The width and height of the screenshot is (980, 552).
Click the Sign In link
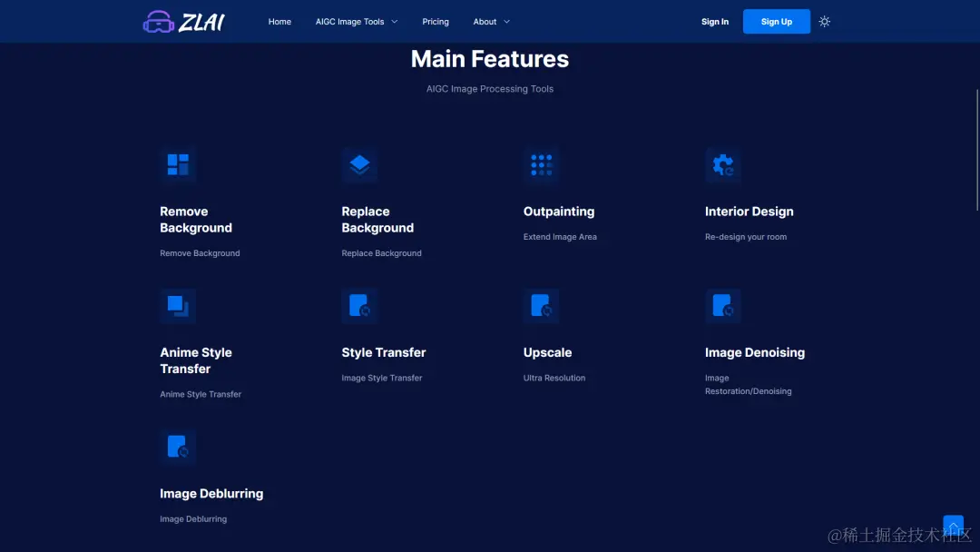(714, 22)
